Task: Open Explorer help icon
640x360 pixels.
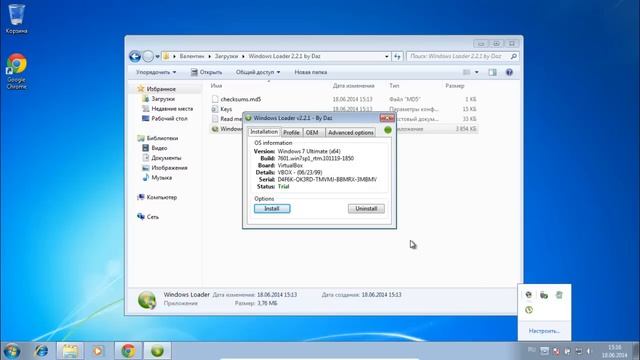Action: coord(509,72)
